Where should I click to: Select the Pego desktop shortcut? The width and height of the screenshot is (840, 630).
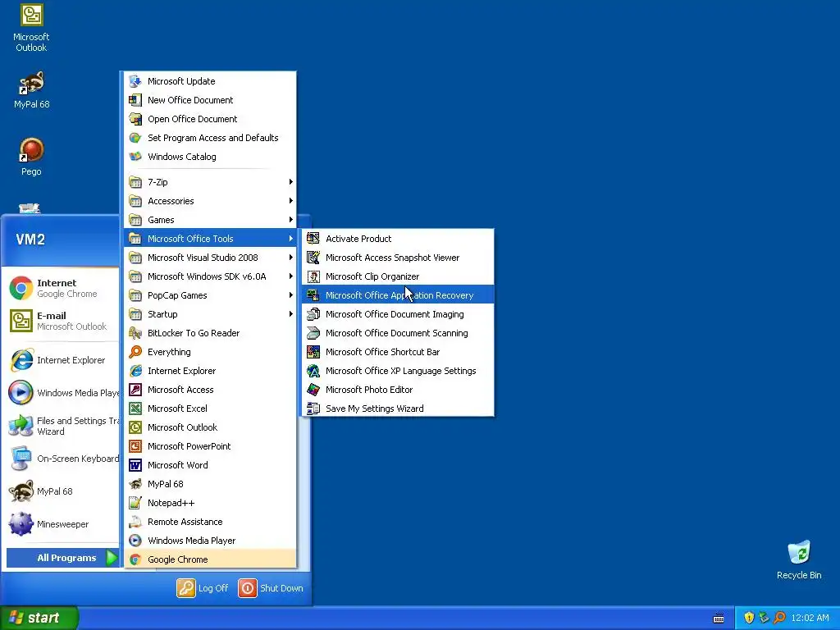31,157
